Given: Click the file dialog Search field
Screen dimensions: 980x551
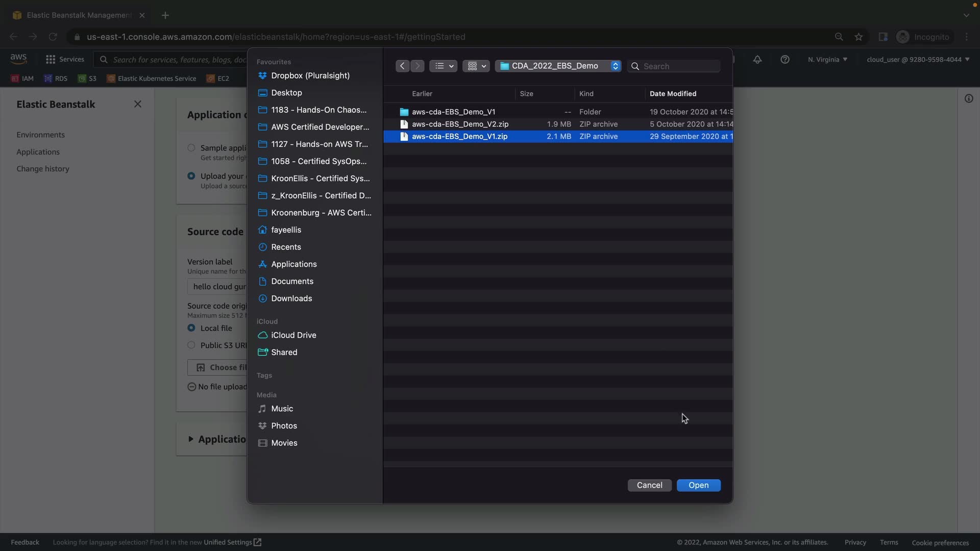Looking at the screenshot, I should click(679, 66).
